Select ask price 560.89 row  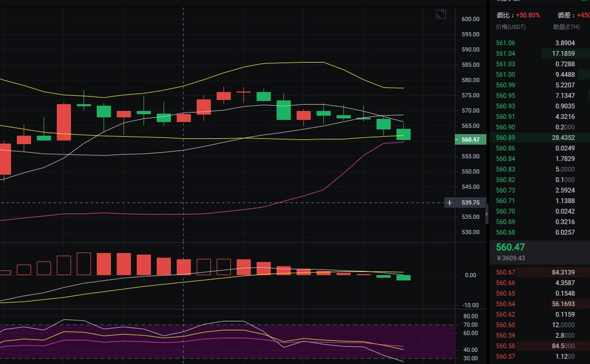(540, 138)
